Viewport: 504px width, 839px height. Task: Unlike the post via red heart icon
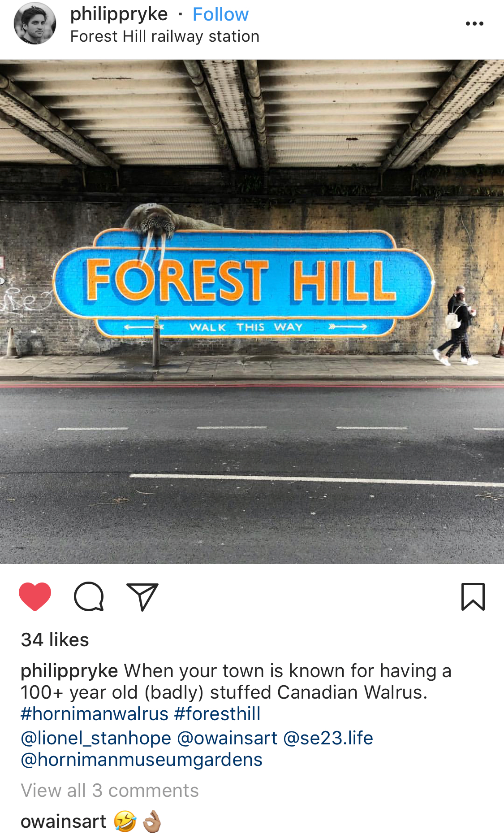click(35, 596)
